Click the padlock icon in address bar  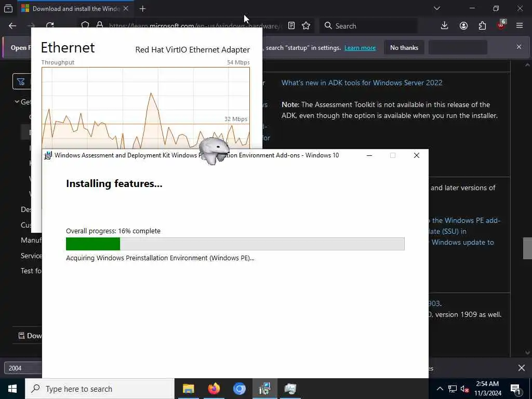100,25
